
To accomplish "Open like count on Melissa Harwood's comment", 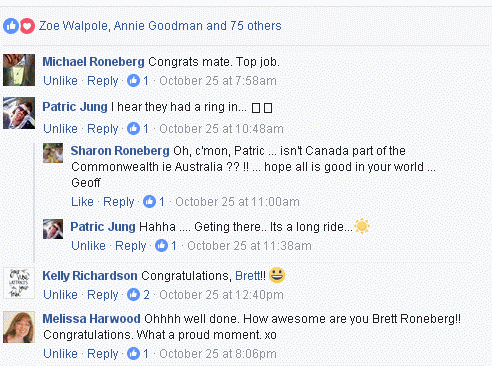I will pos(138,354).
